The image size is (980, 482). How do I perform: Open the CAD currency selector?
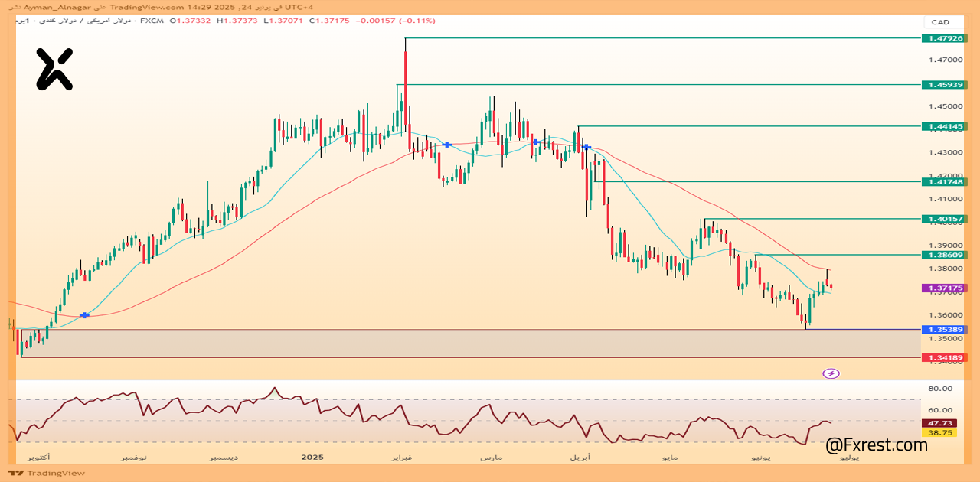click(x=939, y=22)
